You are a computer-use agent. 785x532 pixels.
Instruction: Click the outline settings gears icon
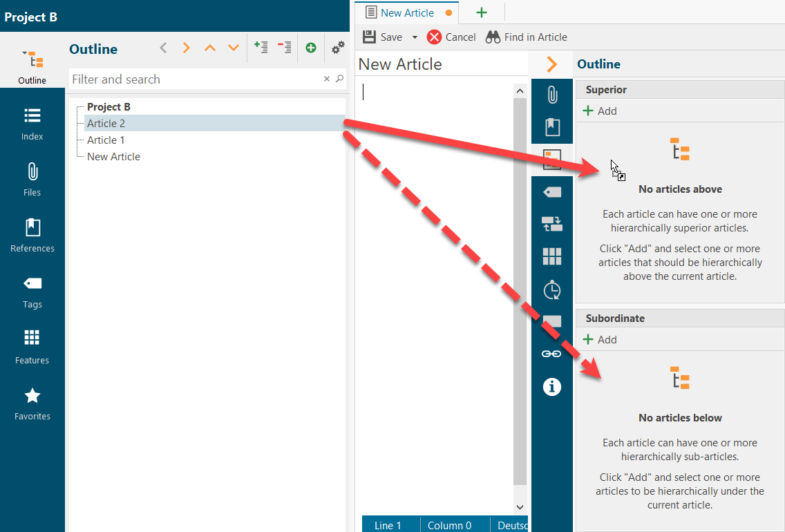pyautogui.click(x=338, y=48)
